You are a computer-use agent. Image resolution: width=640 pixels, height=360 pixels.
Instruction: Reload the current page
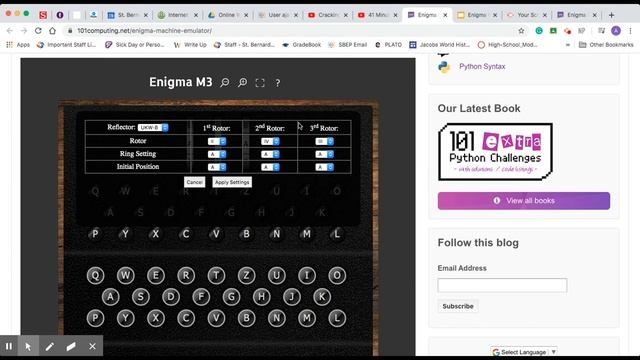[x=38, y=31]
